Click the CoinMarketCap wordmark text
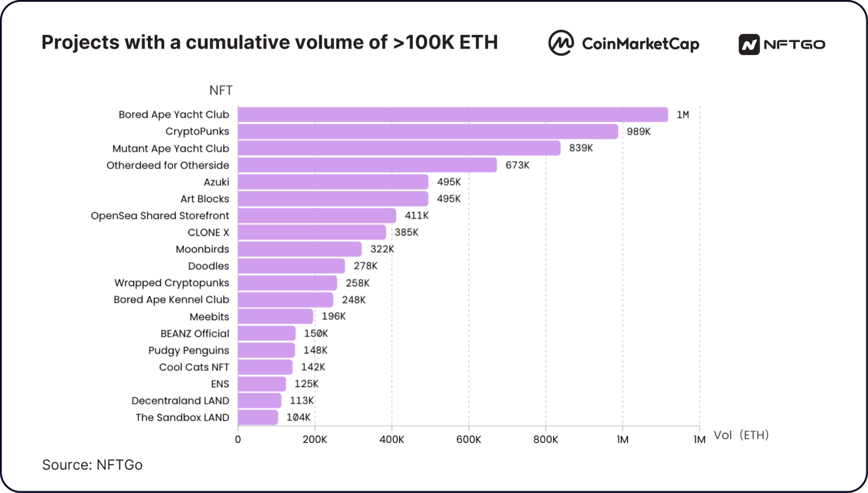This screenshot has width=868, height=493. (641, 44)
